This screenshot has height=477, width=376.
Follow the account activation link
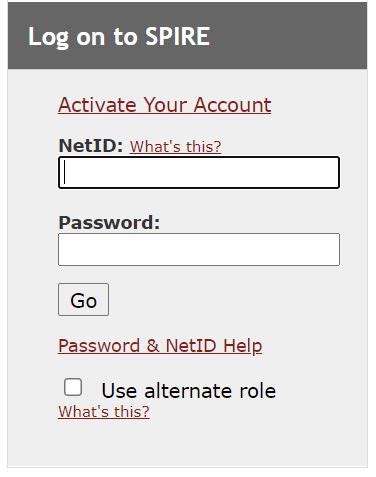click(164, 105)
